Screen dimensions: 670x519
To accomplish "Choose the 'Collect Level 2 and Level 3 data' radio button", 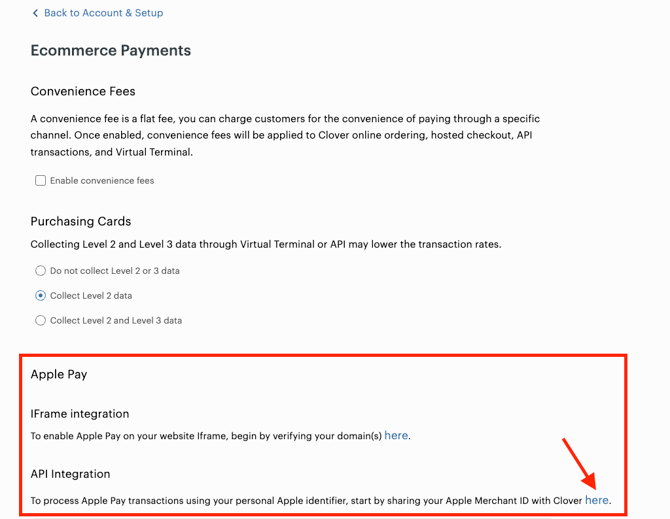I will (40, 321).
